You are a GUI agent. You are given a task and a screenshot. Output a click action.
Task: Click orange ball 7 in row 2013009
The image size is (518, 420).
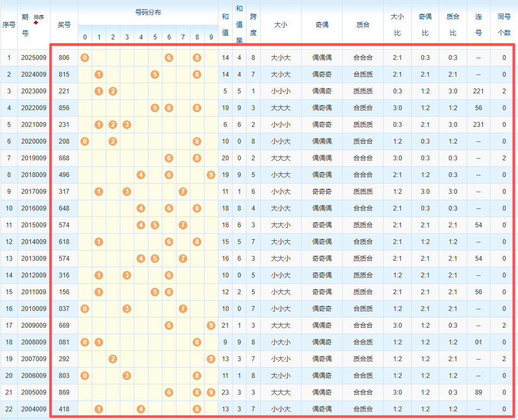(183, 259)
